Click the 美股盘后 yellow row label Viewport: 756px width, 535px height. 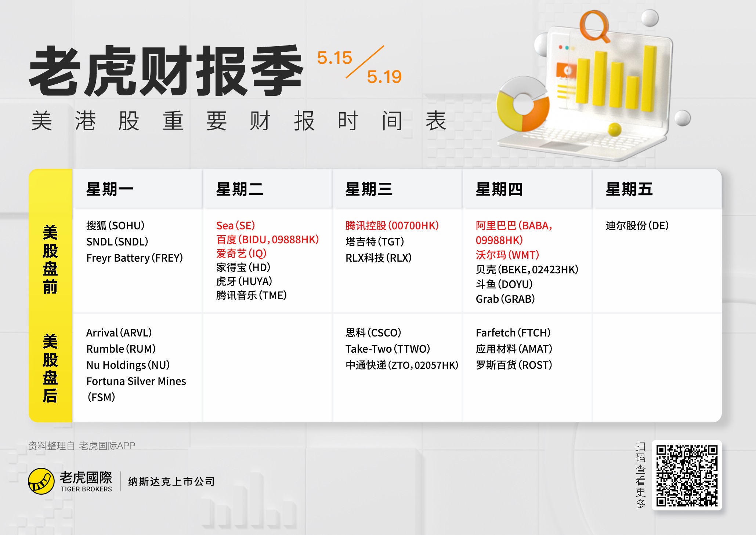[x=50, y=368]
